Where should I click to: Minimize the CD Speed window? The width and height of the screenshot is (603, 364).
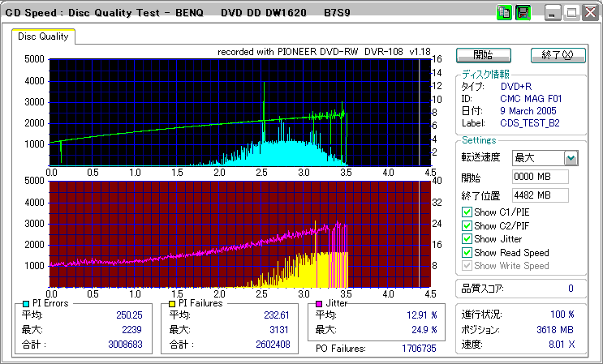click(x=553, y=13)
